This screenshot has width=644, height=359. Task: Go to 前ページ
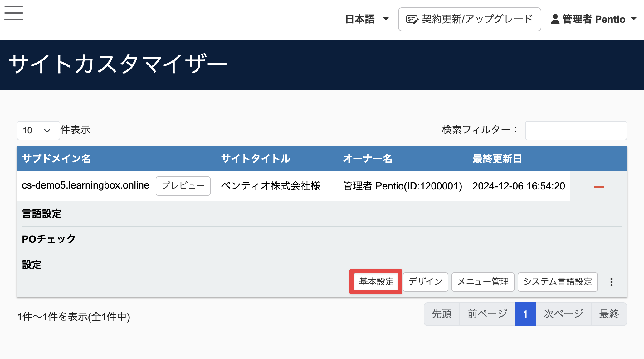[x=487, y=314]
